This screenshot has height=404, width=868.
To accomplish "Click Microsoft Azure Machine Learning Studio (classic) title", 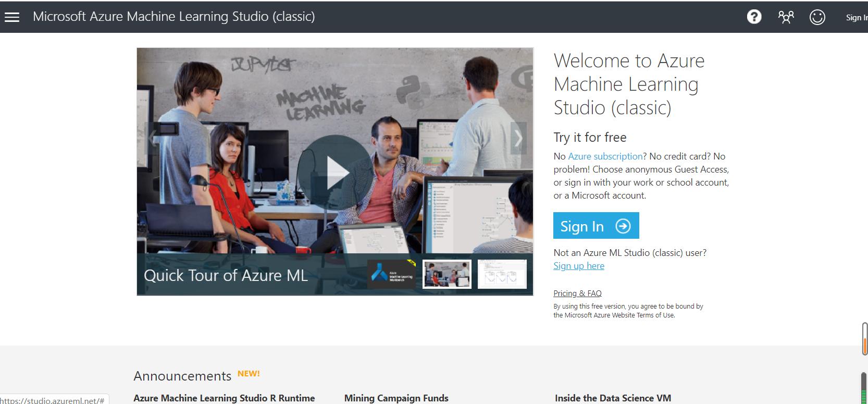I will coord(174,17).
